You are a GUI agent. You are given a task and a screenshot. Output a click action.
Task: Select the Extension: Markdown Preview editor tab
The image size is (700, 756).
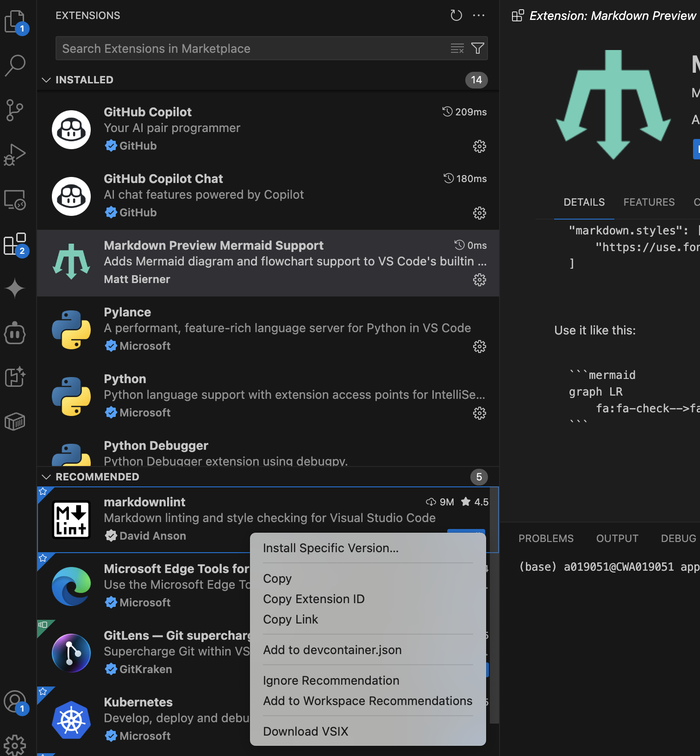click(606, 16)
